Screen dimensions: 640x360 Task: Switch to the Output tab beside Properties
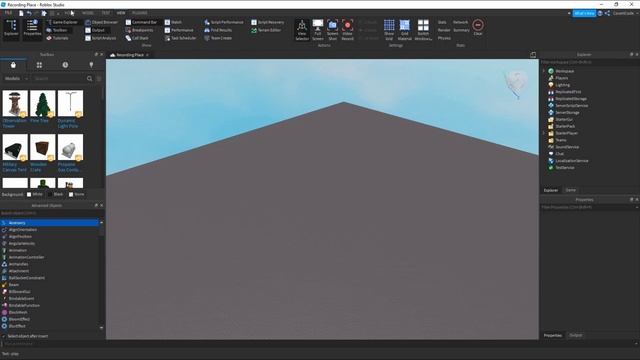coord(576,336)
